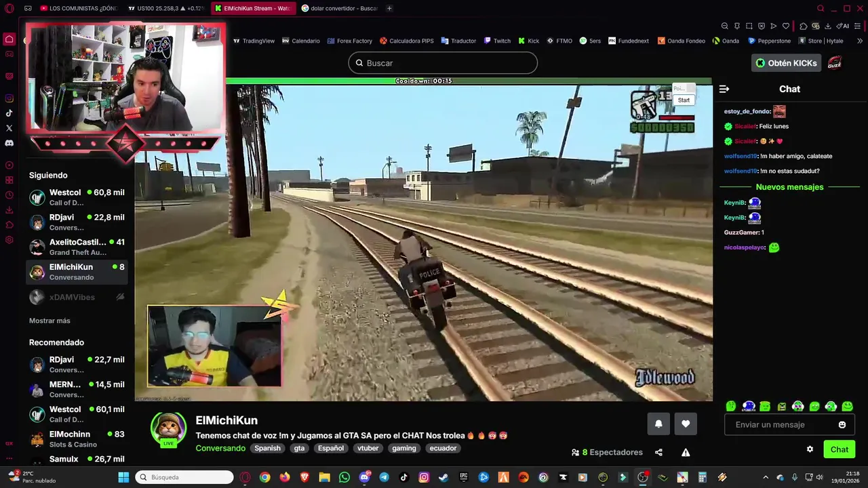Open MERN... in the Recomendado list
The width and height of the screenshot is (868, 488).
click(x=77, y=389)
